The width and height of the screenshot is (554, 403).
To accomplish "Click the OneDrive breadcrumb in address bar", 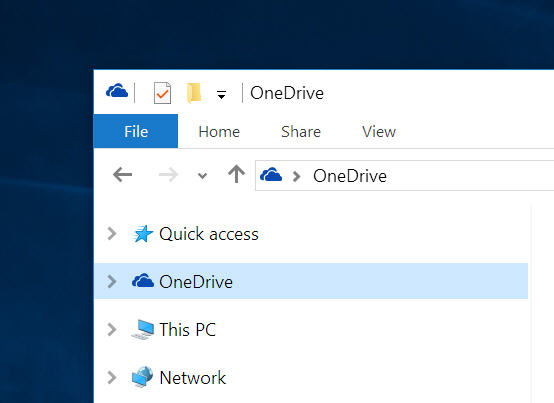I will (350, 176).
